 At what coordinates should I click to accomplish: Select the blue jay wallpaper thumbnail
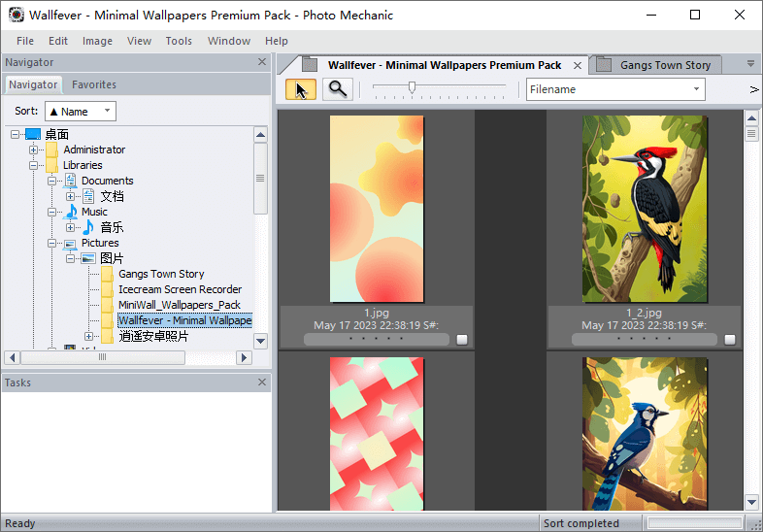point(645,434)
